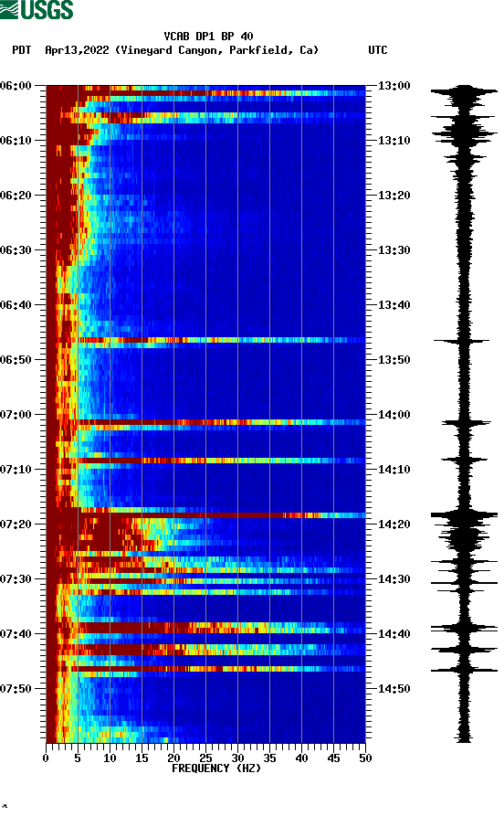Click the "13:40" UTC time label
The image size is (504, 816).
(394, 305)
